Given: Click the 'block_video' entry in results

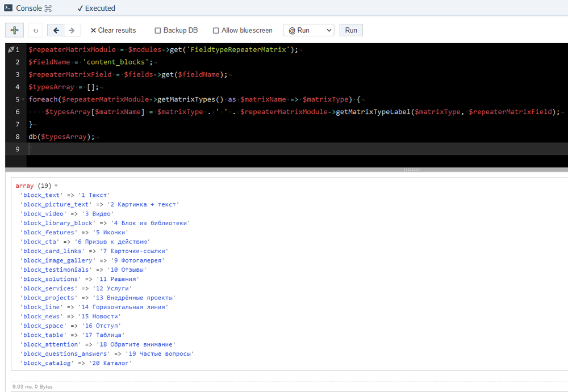Looking at the screenshot, I should click(44, 214).
